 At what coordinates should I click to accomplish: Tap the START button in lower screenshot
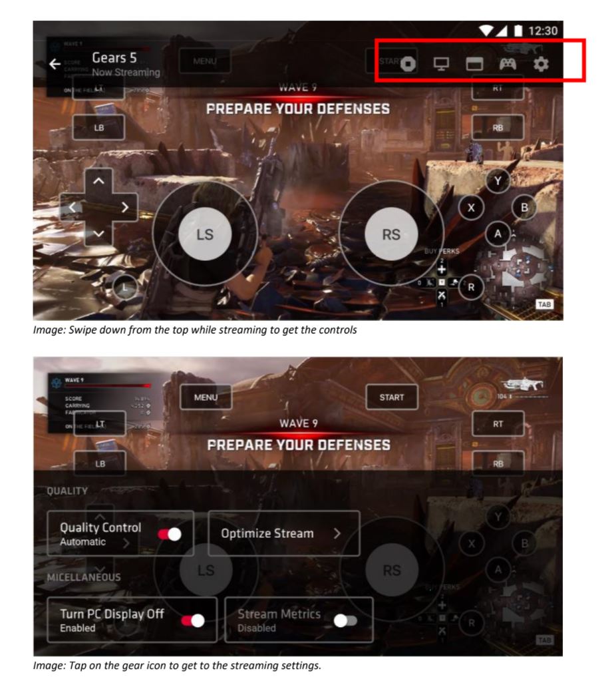(392, 397)
